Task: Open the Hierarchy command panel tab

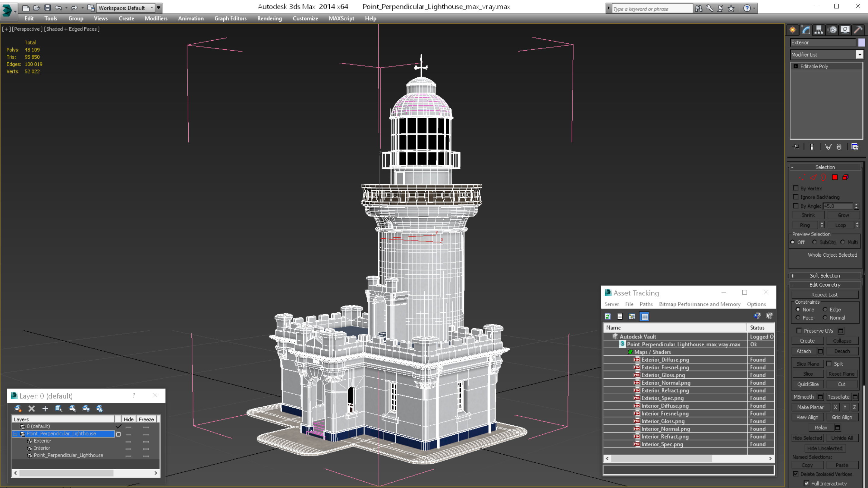Action: (819, 30)
